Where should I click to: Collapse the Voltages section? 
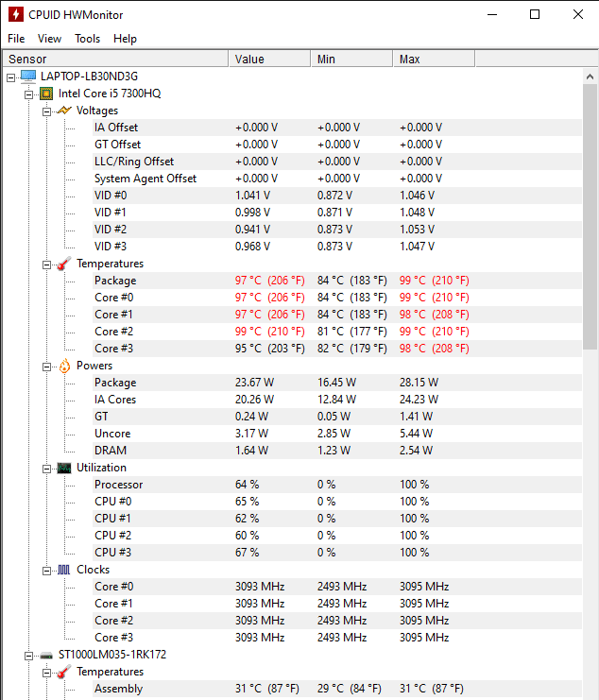click(47, 111)
